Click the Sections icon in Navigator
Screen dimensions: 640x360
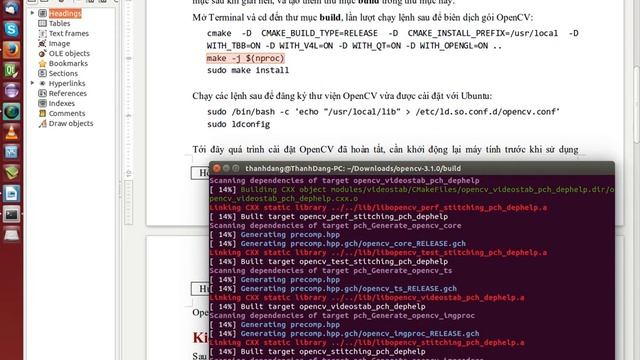click(42, 73)
